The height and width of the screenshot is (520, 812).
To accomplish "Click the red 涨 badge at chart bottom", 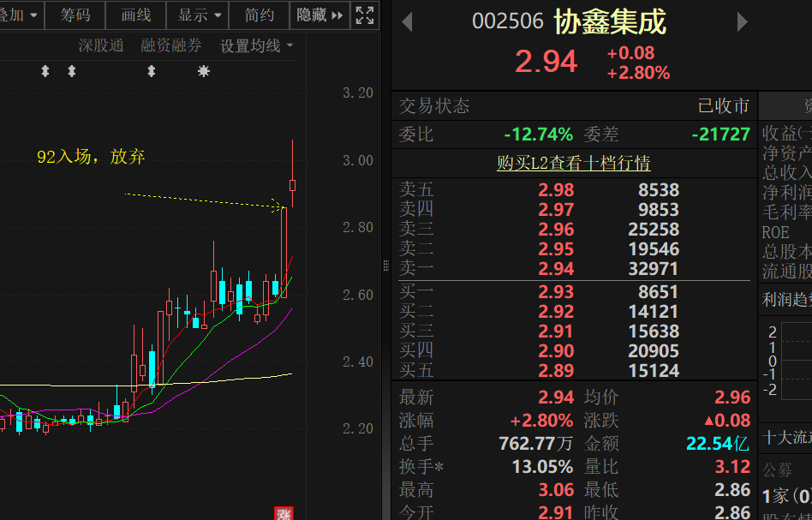I will coord(284,513).
